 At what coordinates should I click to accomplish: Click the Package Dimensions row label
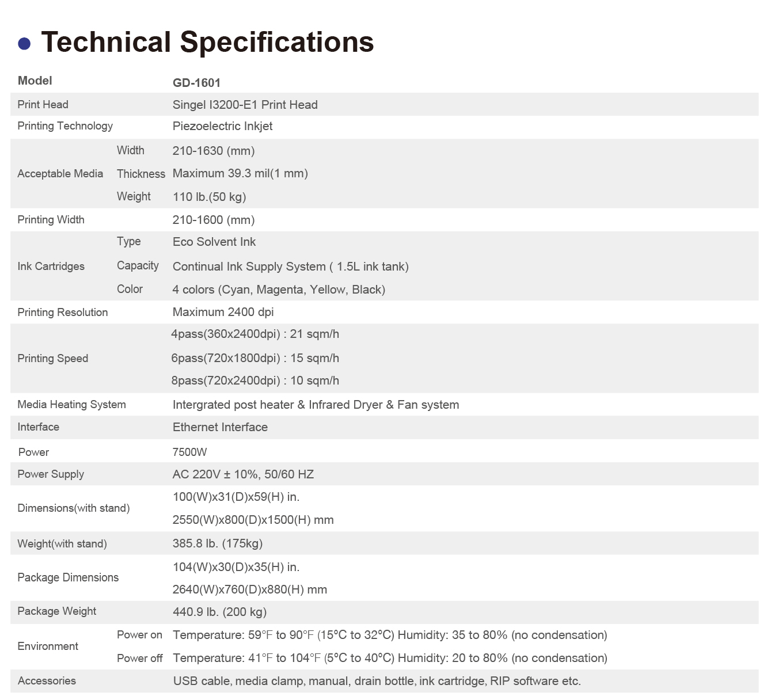[x=68, y=577]
